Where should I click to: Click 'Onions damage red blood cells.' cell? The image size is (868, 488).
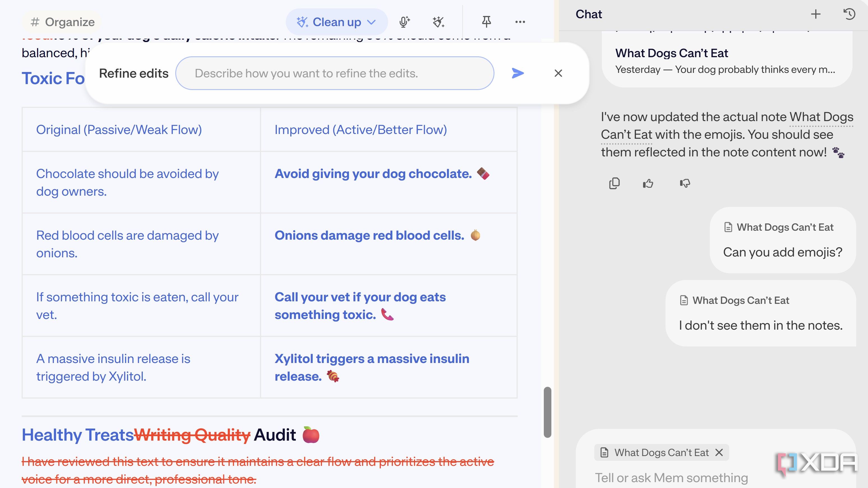tap(388, 244)
